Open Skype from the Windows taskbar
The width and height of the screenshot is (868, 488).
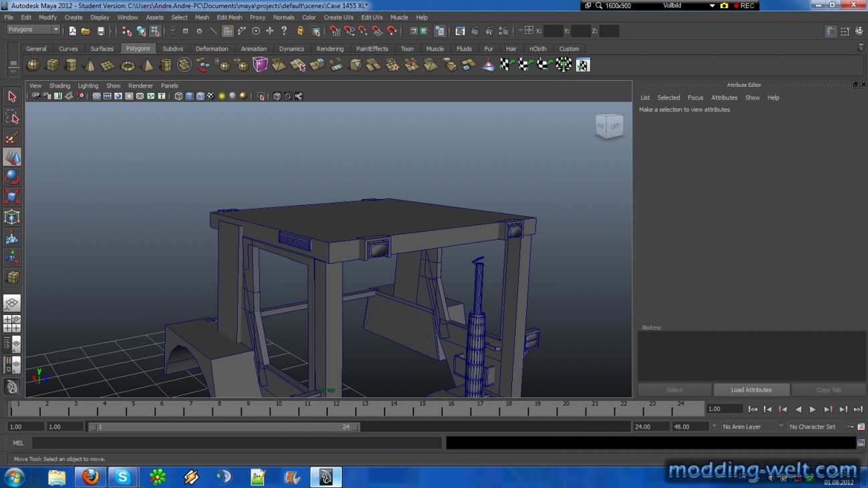click(123, 477)
